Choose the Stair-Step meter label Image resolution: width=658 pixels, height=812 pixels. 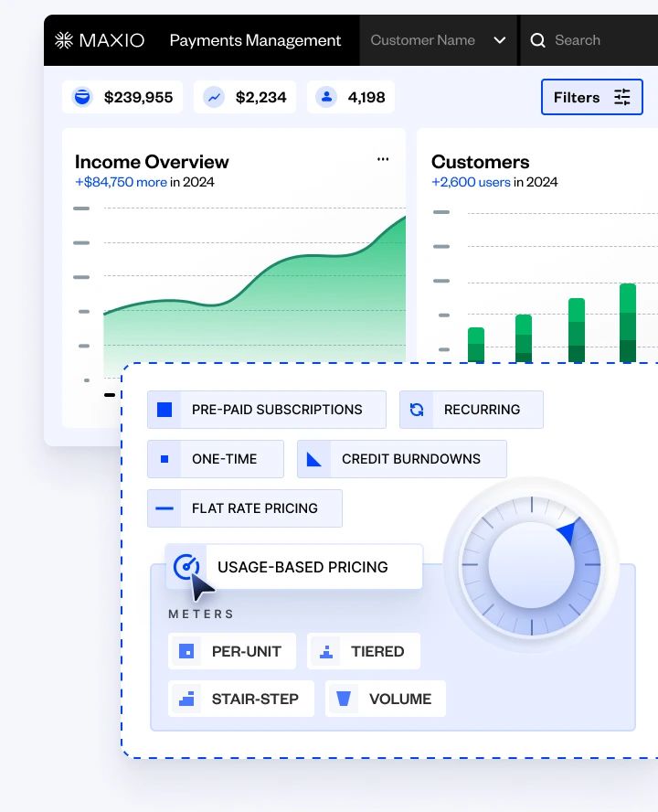click(x=255, y=700)
